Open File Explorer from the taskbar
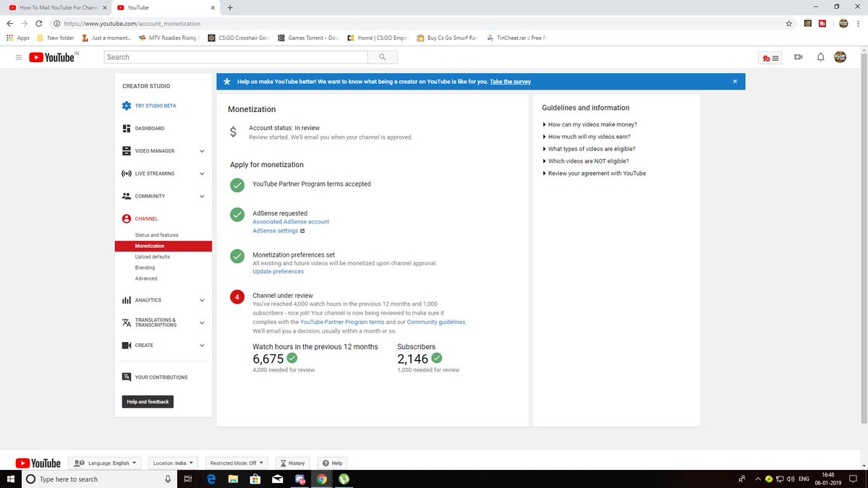This screenshot has width=868, height=488. pyautogui.click(x=234, y=479)
